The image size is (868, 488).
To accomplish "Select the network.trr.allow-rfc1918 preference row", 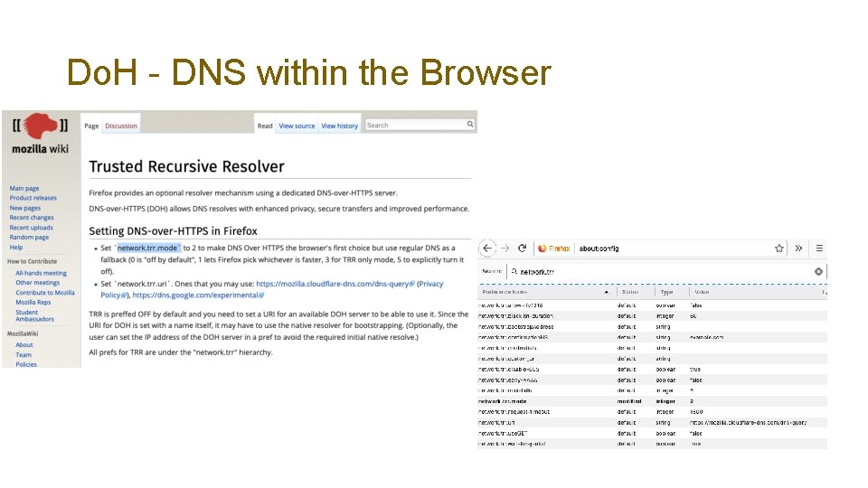I will [x=652, y=305].
